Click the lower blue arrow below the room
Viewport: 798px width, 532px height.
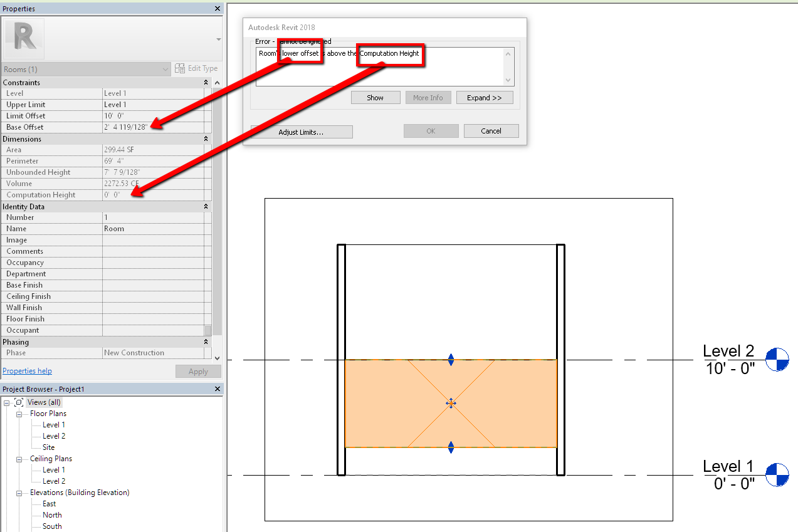(x=451, y=447)
